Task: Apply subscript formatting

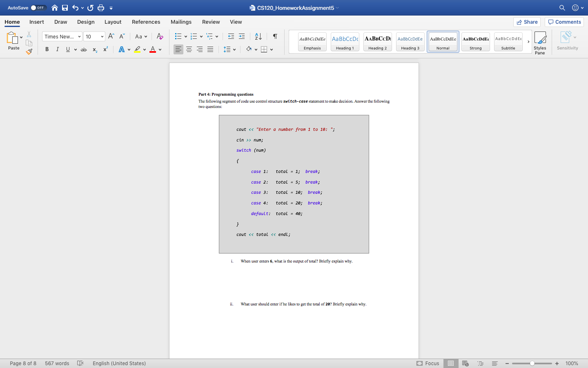Action: tap(94, 49)
